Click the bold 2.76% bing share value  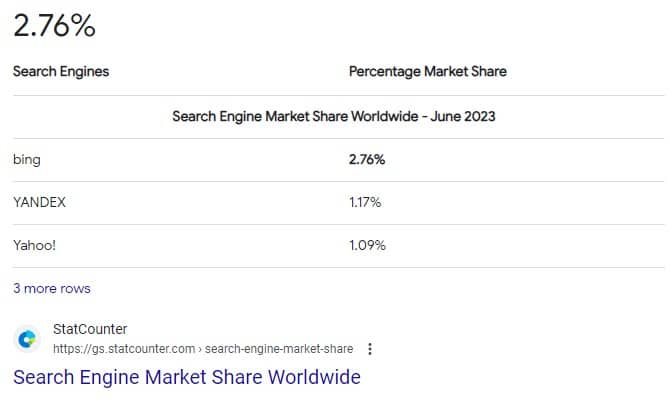coord(367,159)
